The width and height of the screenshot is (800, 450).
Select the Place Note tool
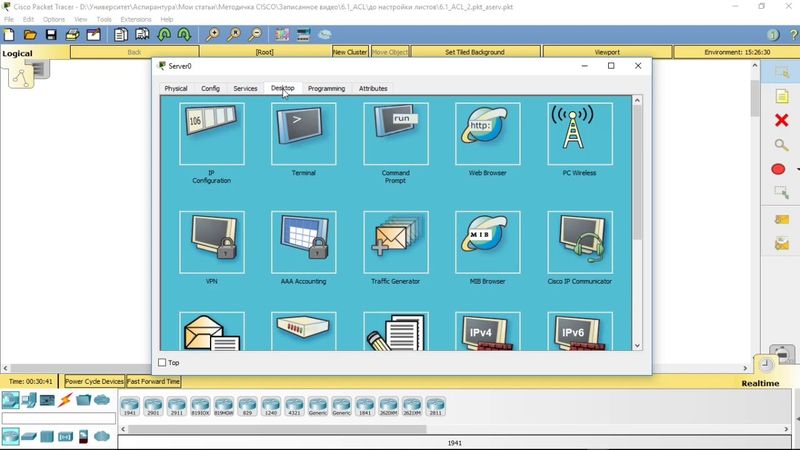(x=781, y=96)
